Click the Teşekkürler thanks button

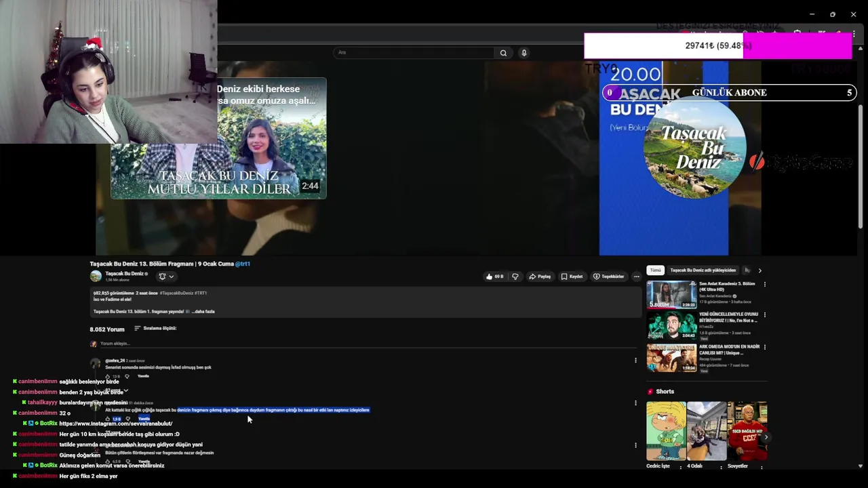pyautogui.click(x=608, y=277)
